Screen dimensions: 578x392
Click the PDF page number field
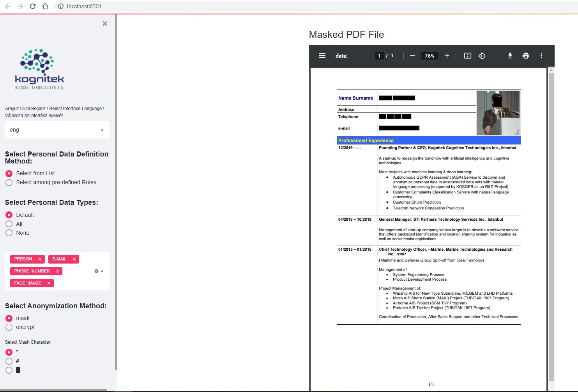(379, 56)
